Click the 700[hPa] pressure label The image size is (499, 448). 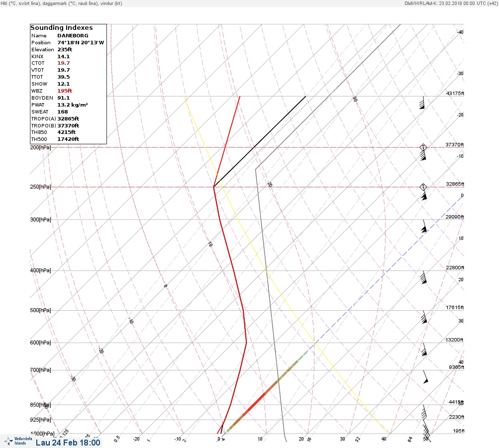pos(40,370)
